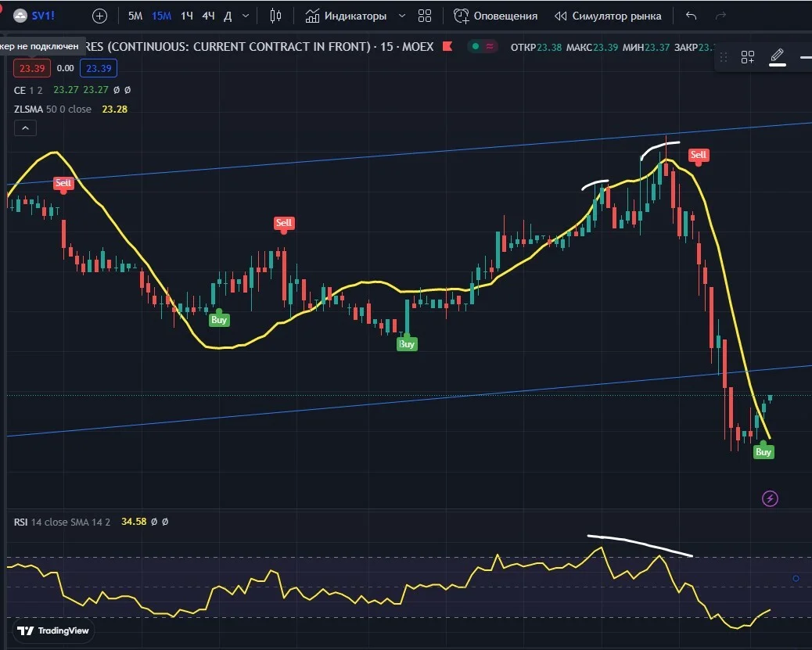Open the TradingView logo link
Screen dimensions: 812x650
point(53,631)
